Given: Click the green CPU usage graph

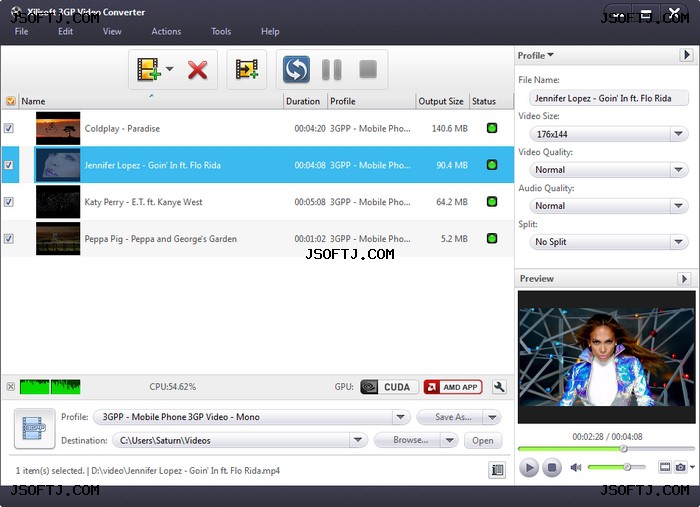Looking at the screenshot, I should [50, 386].
